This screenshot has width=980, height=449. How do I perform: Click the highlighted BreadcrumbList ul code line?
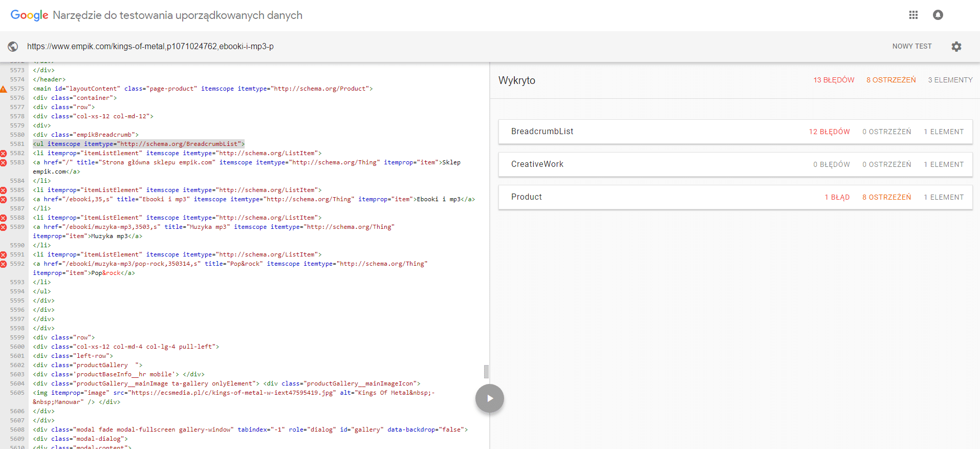(x=139, y=144)
